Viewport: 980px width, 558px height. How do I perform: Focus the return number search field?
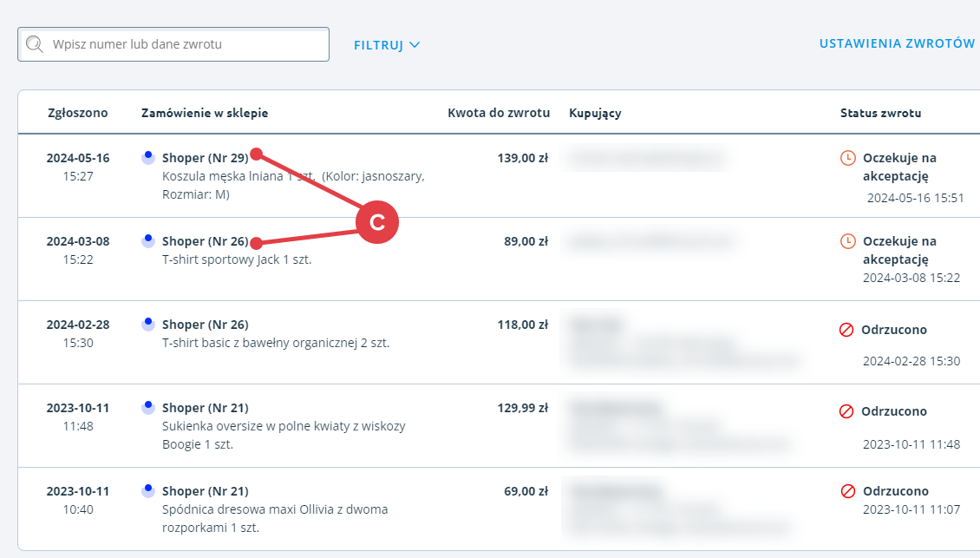[x=173, y=44]
